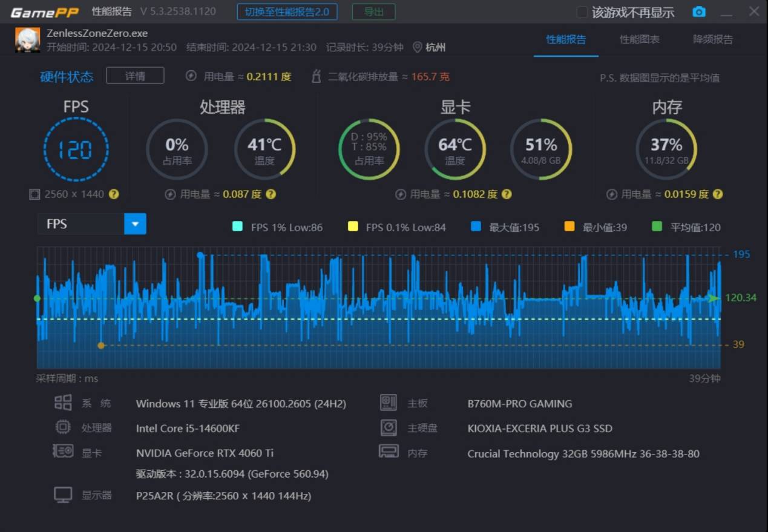Toggle the 最大值 blue legend swatch

pos(476,226)
